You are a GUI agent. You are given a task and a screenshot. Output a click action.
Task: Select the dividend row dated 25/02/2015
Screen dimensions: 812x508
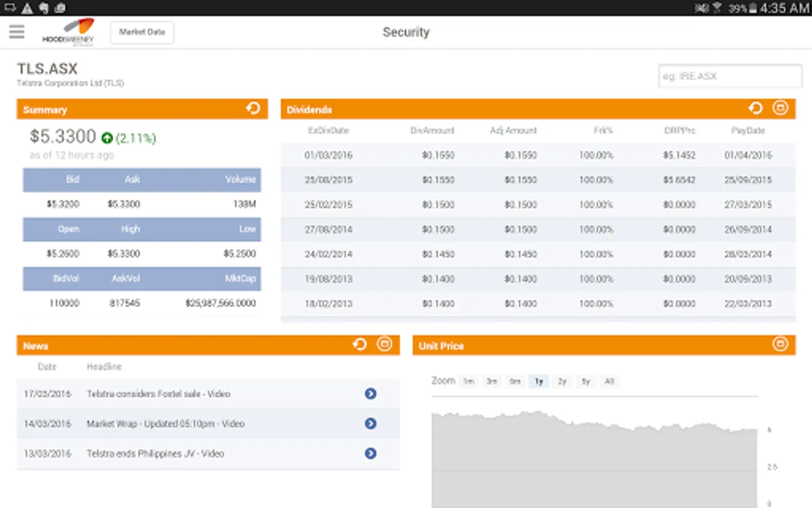click(x=538, y=205)
